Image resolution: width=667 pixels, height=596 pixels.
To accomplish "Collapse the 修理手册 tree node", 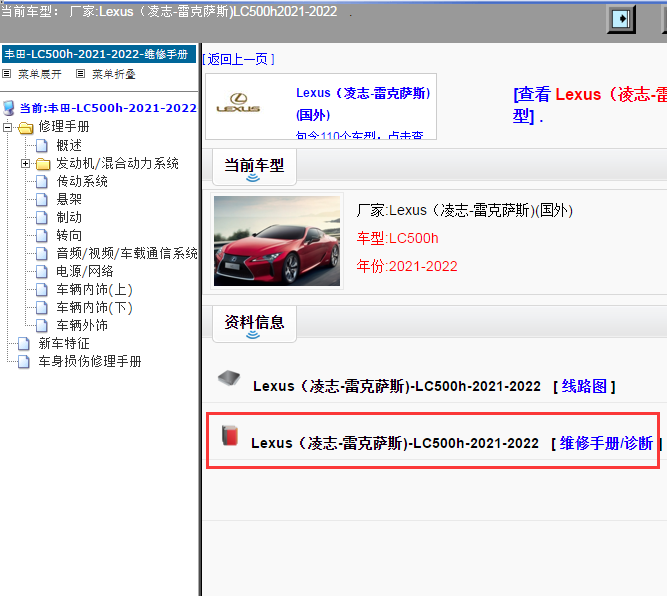I will point(7,127).
